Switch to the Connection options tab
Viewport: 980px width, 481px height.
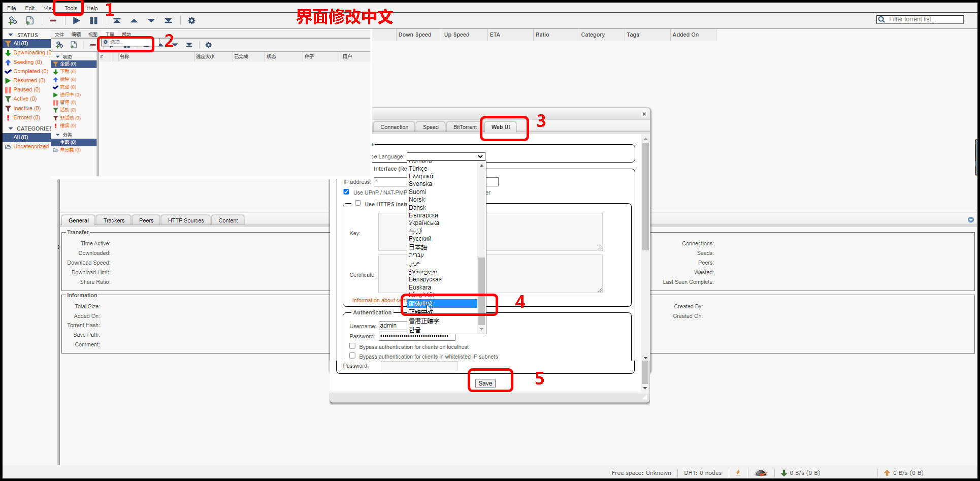pos(395,127)
